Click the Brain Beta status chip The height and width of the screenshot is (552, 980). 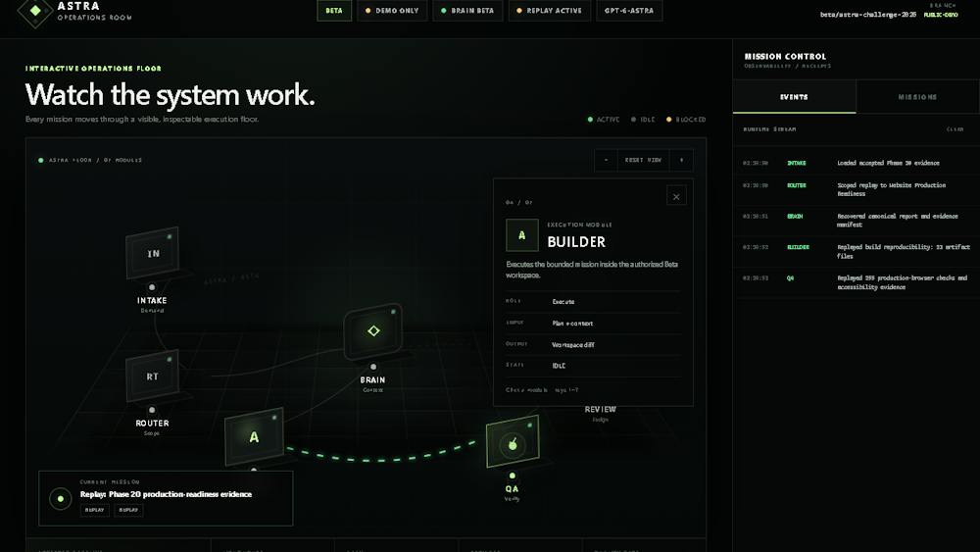(x=467, y=11)
